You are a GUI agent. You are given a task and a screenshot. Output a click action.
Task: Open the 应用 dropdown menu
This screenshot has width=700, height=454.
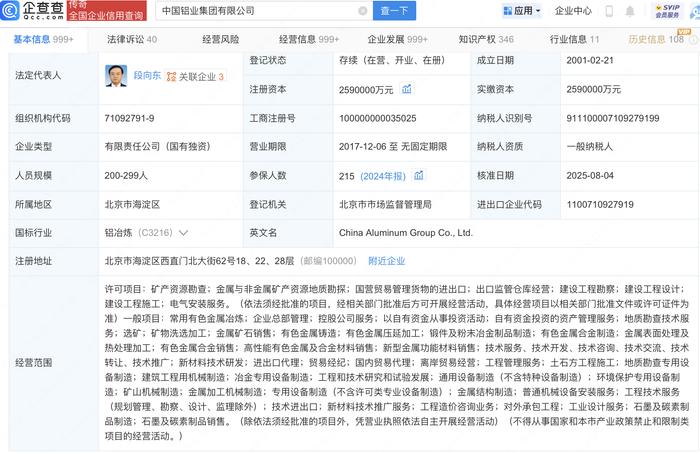pyautogui.click(x=522, y=11)
